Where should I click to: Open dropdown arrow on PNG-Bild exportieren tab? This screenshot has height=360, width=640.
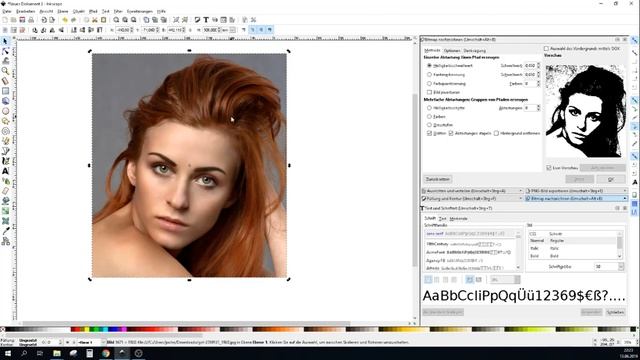pos(625,191)
